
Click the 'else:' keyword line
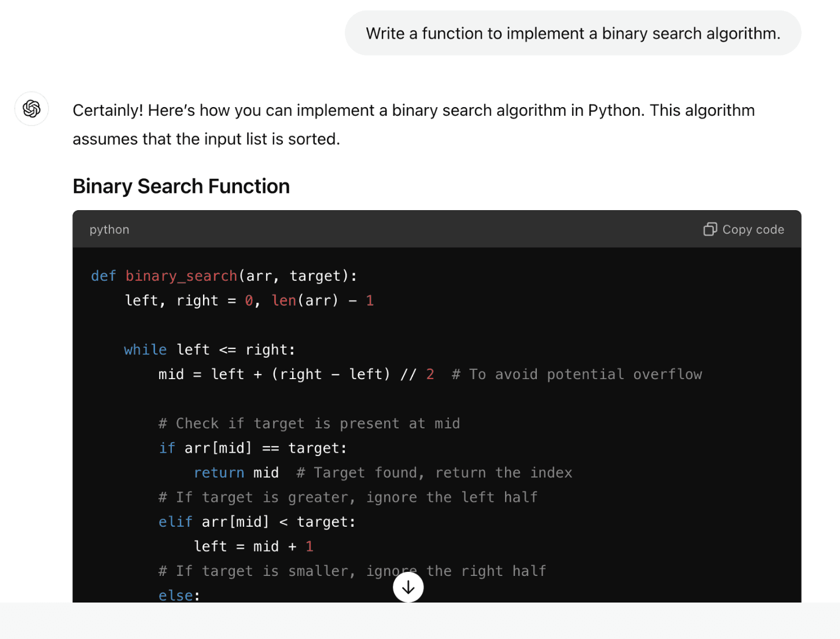(179, 595)
